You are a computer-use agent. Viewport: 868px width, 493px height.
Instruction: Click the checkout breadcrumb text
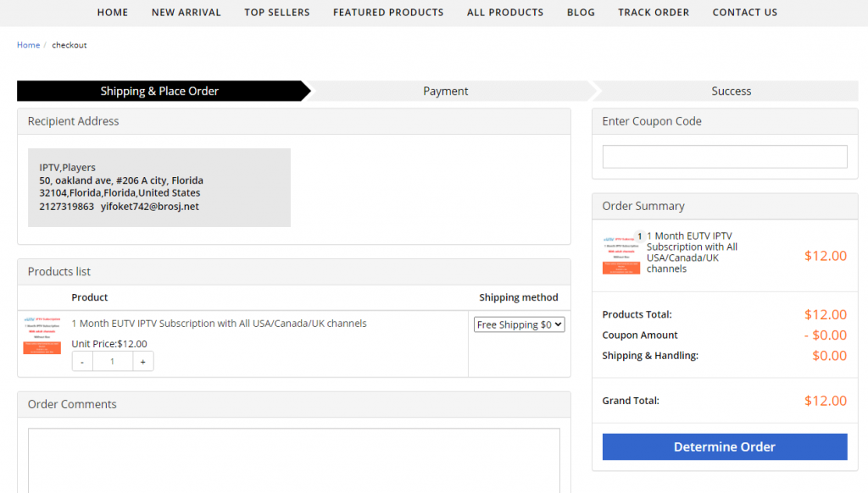70,45
